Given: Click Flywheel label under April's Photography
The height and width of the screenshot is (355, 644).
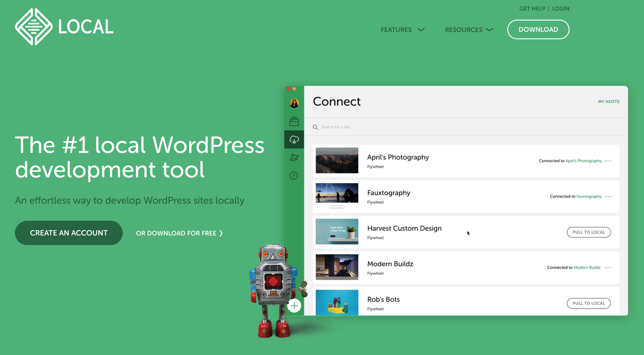Looking at the screenshot, I should click(375, 167).
